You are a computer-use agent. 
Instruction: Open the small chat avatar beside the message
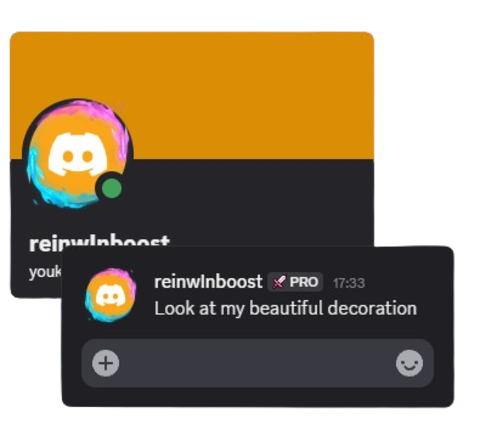[x=111, y=295]
